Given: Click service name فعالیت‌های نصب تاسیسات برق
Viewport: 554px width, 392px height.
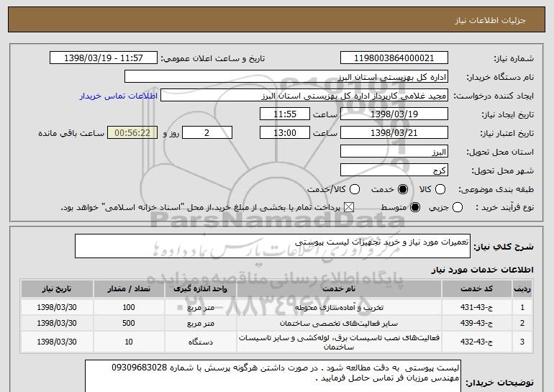Looking at the screenshot, I should tap(339, 342).
